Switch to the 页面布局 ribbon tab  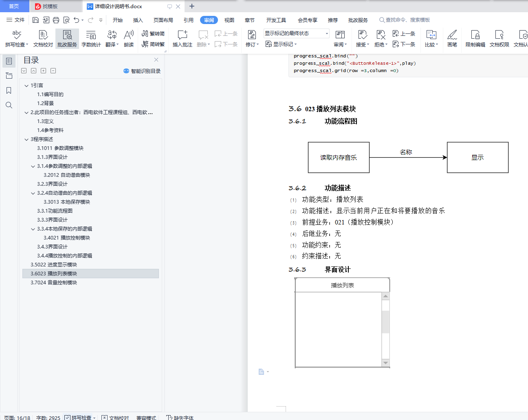coord(163,20)
